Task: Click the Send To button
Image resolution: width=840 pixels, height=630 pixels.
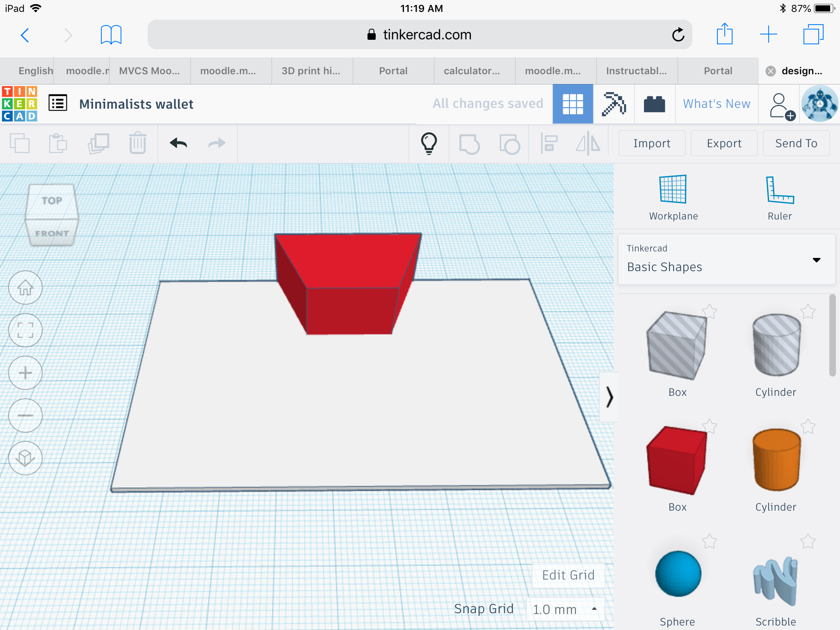Action: [796, 143]
